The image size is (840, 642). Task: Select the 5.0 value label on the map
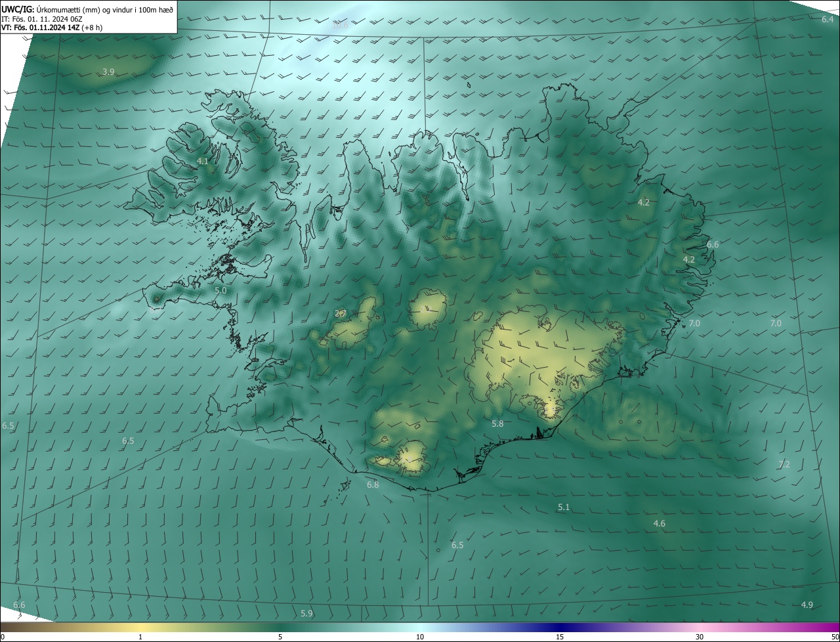[x=220, y=290]
